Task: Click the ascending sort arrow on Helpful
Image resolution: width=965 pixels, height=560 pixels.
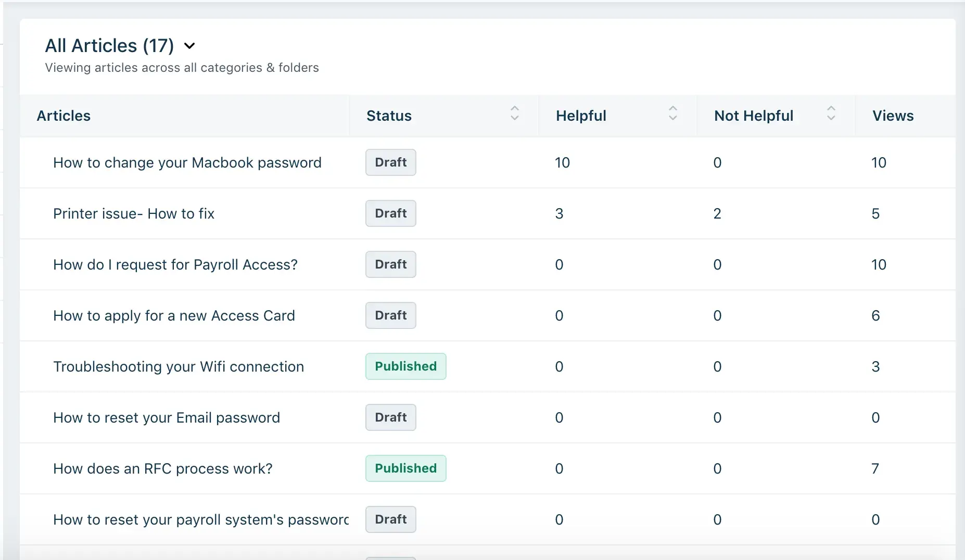Action: 673,109
